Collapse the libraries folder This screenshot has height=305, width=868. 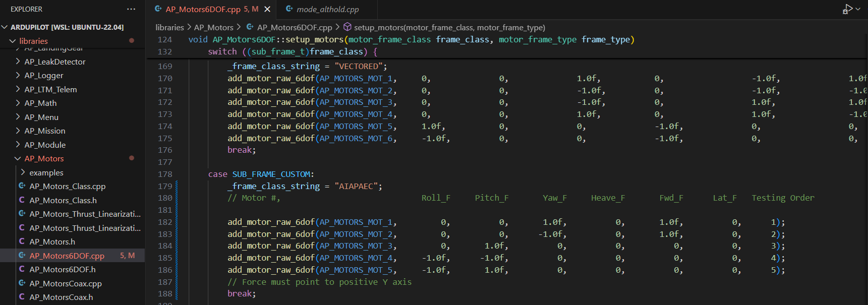[x=13, y=41]
